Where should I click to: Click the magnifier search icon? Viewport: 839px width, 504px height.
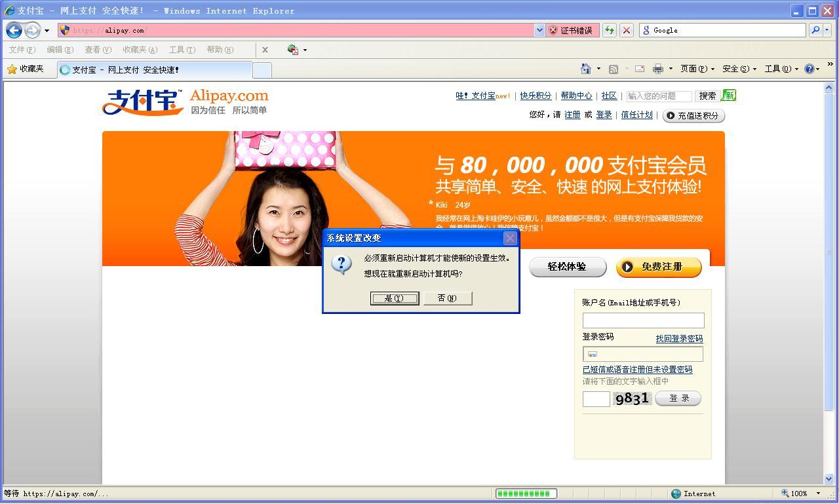[815, 30]
